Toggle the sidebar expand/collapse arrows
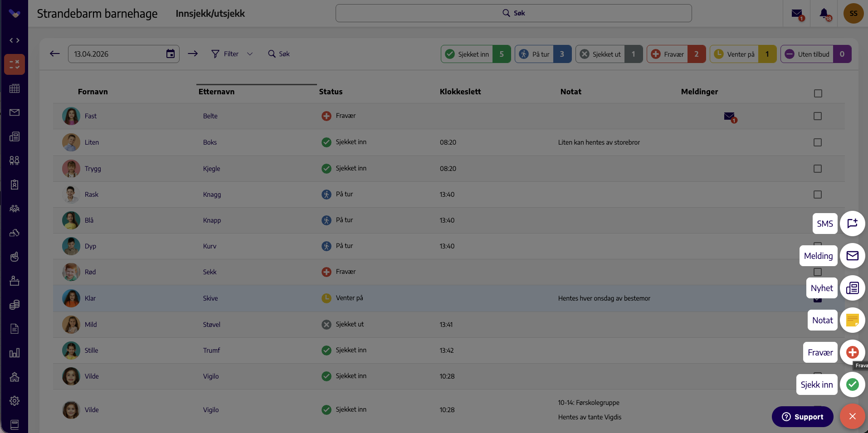The height and width of the screenshot is (433, 868). [x=15, y=40]
